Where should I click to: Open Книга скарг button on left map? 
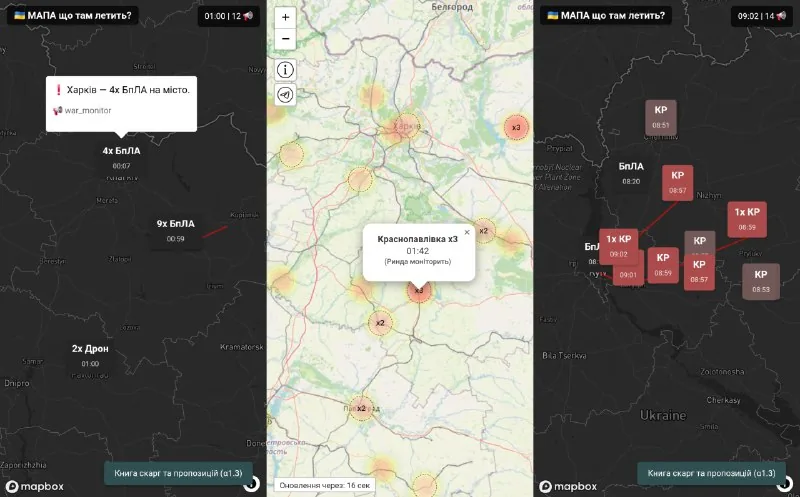pos(180,473)
